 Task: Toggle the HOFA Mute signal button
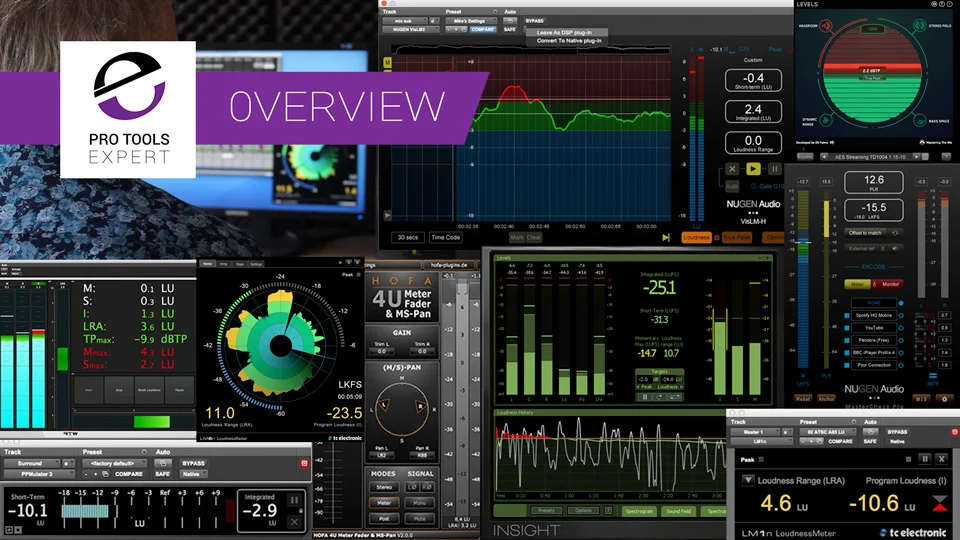(419, 519)
